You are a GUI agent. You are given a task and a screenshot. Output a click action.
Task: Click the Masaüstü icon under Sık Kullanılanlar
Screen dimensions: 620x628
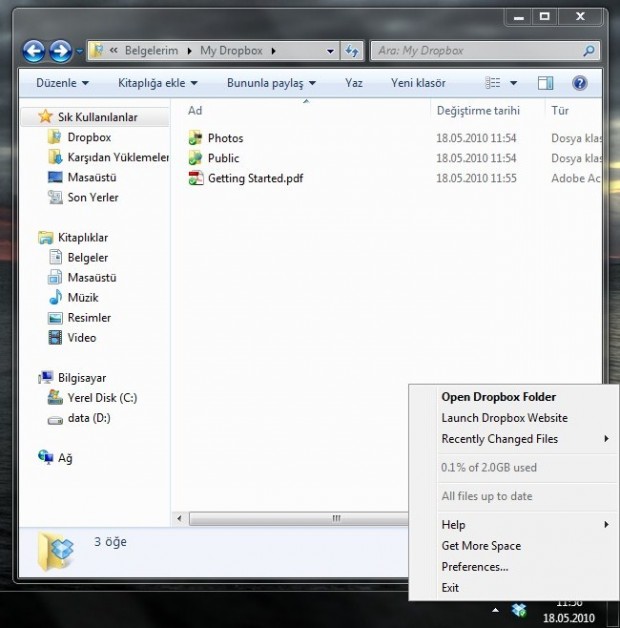coord(55,177)
